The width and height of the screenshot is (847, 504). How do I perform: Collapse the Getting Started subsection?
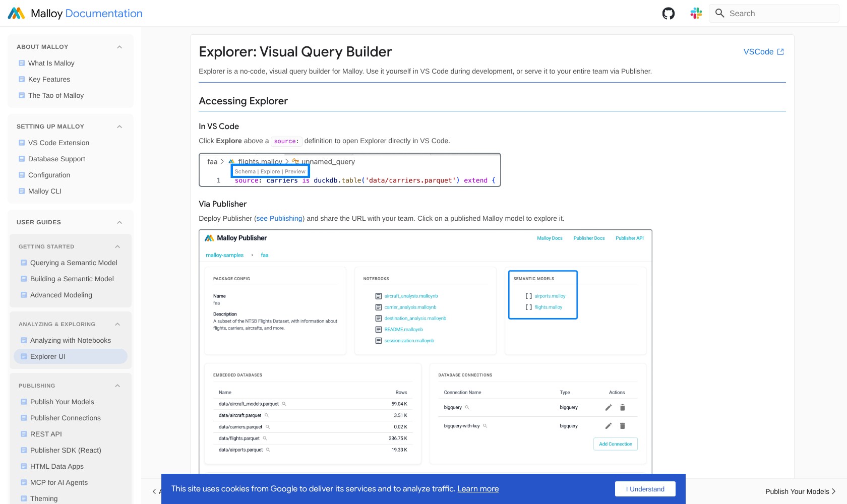click(117, 246)
